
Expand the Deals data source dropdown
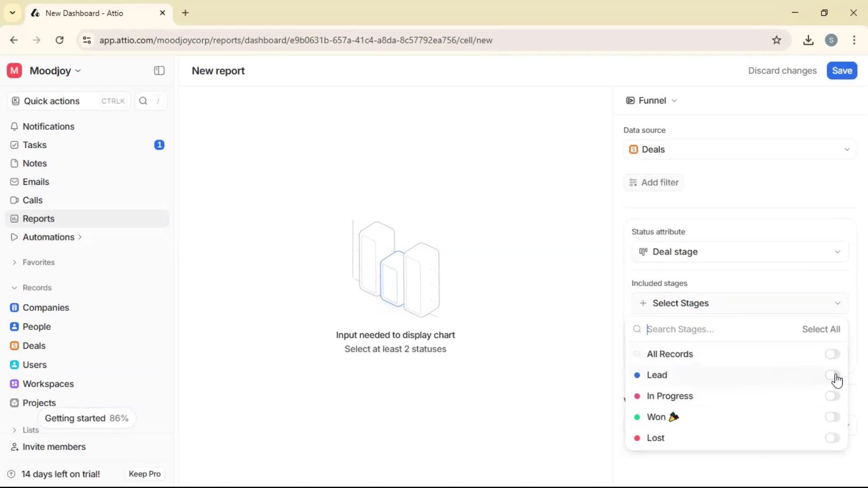[x=739, y=149]
